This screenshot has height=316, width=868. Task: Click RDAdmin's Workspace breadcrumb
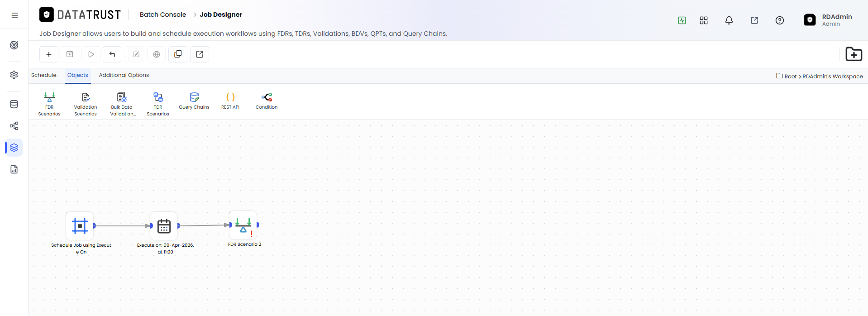(x=833, y=77)
